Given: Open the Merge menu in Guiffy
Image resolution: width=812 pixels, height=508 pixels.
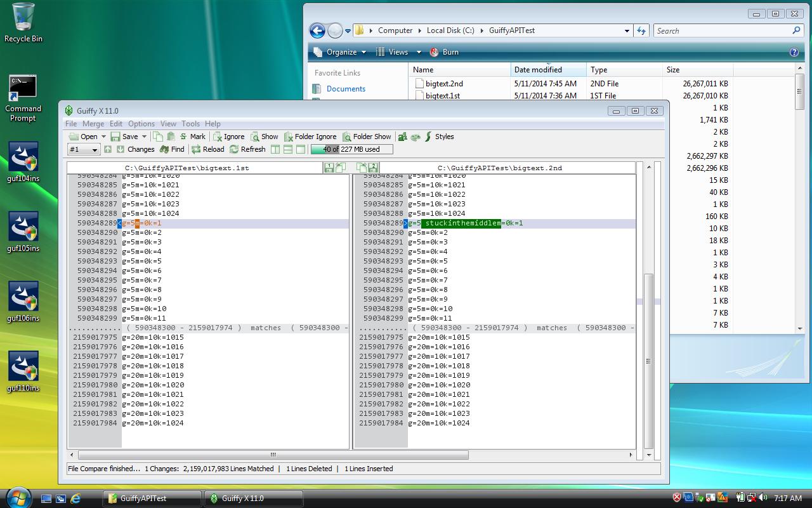Looking at the screenshot, I should click(93, 124).
